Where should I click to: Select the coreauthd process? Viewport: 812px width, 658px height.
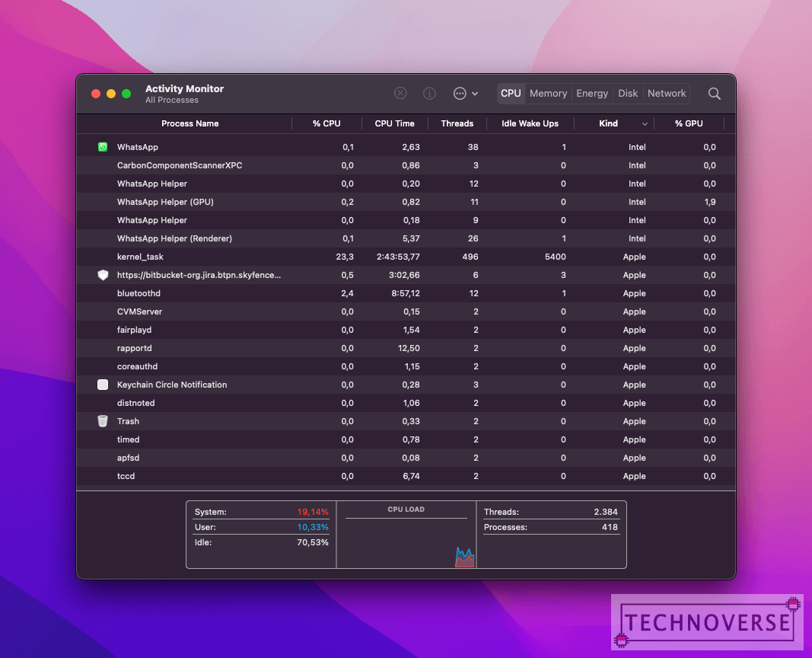click(x=137, y=366)
